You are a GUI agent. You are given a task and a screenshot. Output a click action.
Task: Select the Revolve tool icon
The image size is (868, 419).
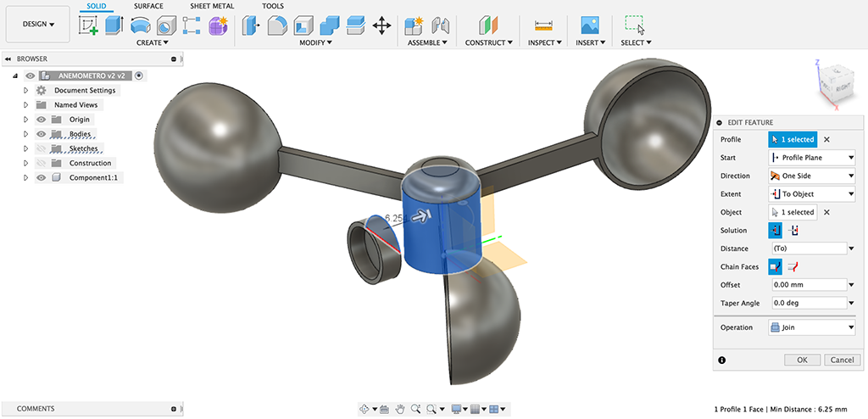pyautogui.click(x=140, y=25)
